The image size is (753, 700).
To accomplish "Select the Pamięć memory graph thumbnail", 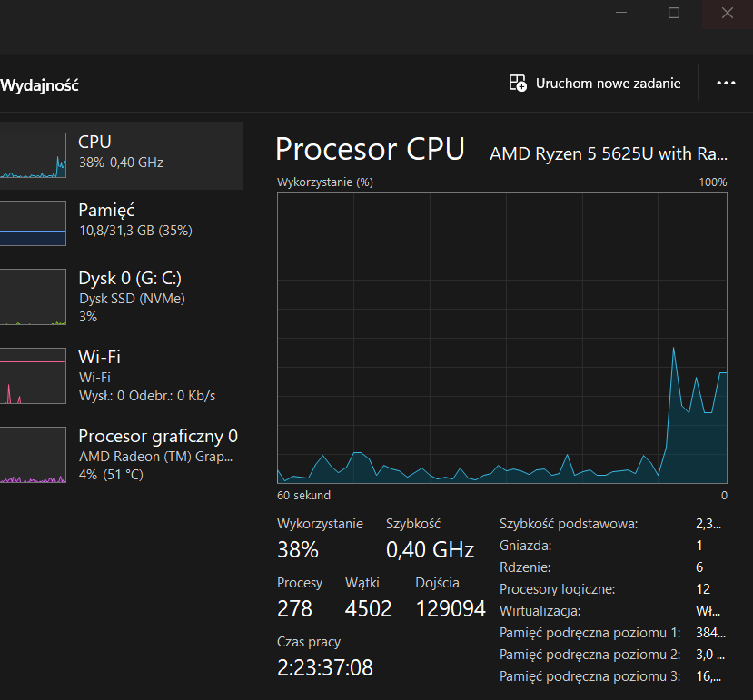I will 33,223.
